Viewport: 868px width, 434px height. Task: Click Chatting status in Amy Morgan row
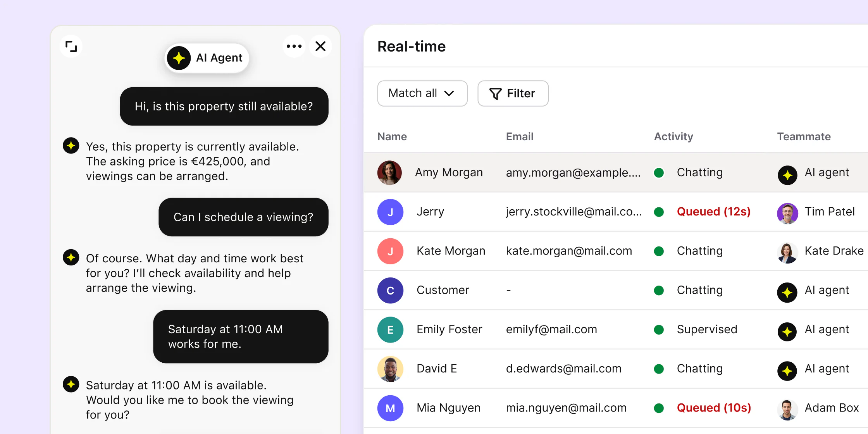point(700,172)
